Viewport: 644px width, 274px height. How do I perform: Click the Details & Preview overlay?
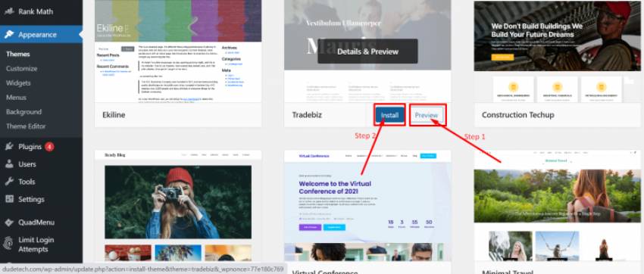(x=367, y=51)
